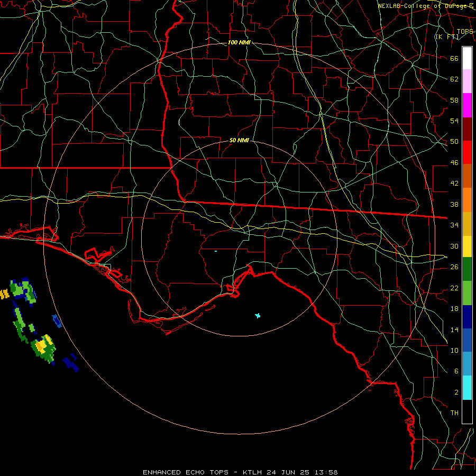Click the black TH threshold swatch
The image size is (476, 476).
coord(467,411)
